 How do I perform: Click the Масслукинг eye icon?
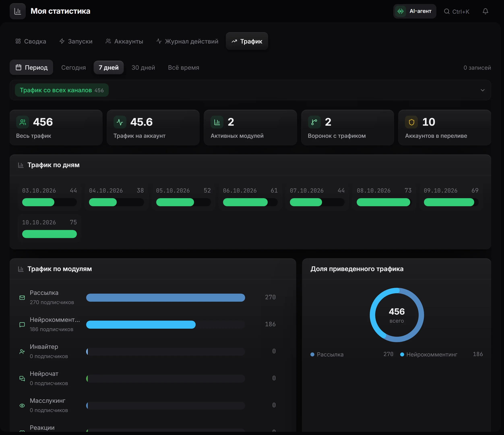22,406
